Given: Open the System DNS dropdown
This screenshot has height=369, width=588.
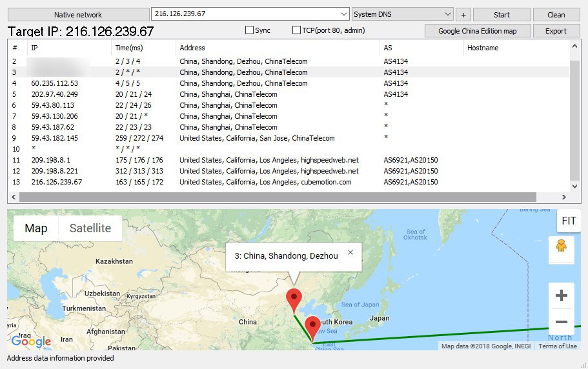Looking at the screenshot, I should pos(448,14).
